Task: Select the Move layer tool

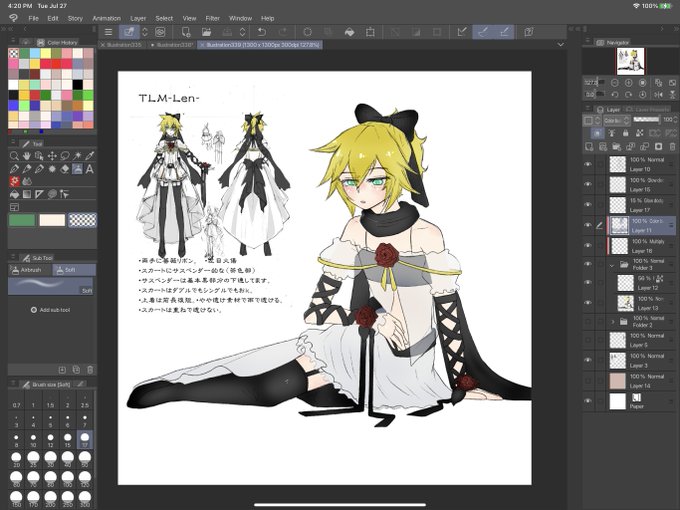Action: click(x=52, y=156)
